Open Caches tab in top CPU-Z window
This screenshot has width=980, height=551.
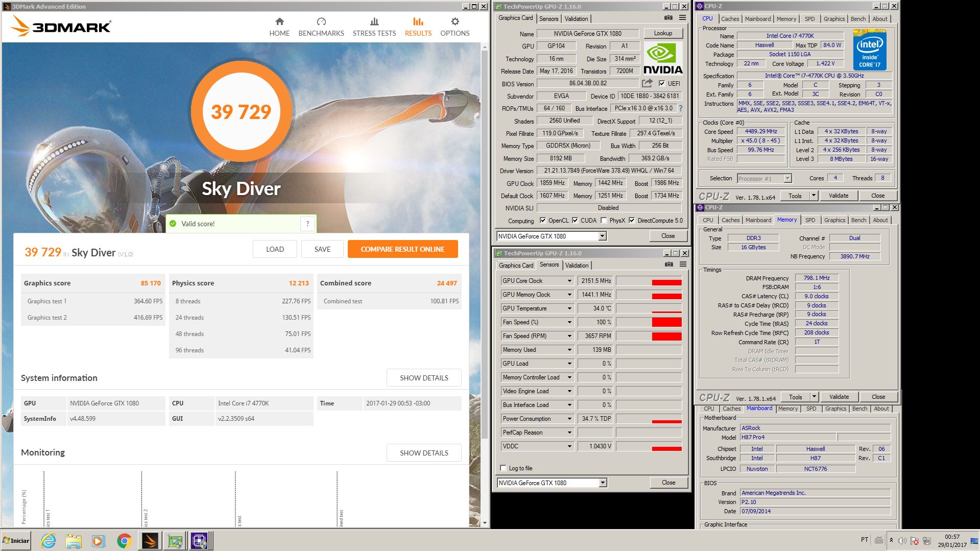[x=730, y=19]
